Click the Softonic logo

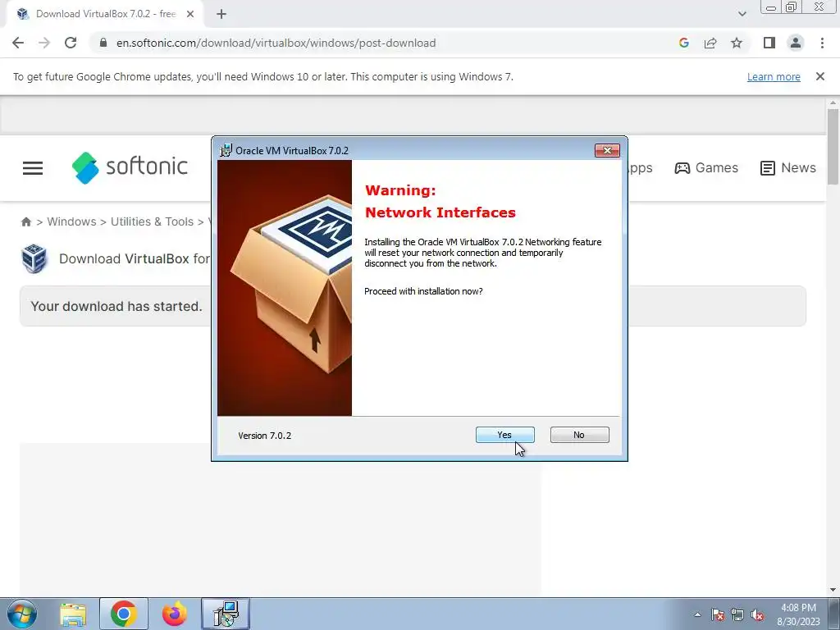click(x=130, y=167)
